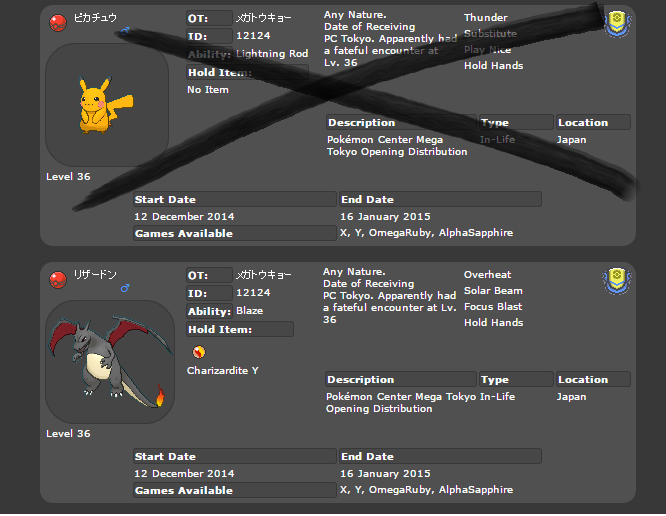666x516 pixels.
Task: Click the リザードン Pokémon name
Action: tap(96, 275)
